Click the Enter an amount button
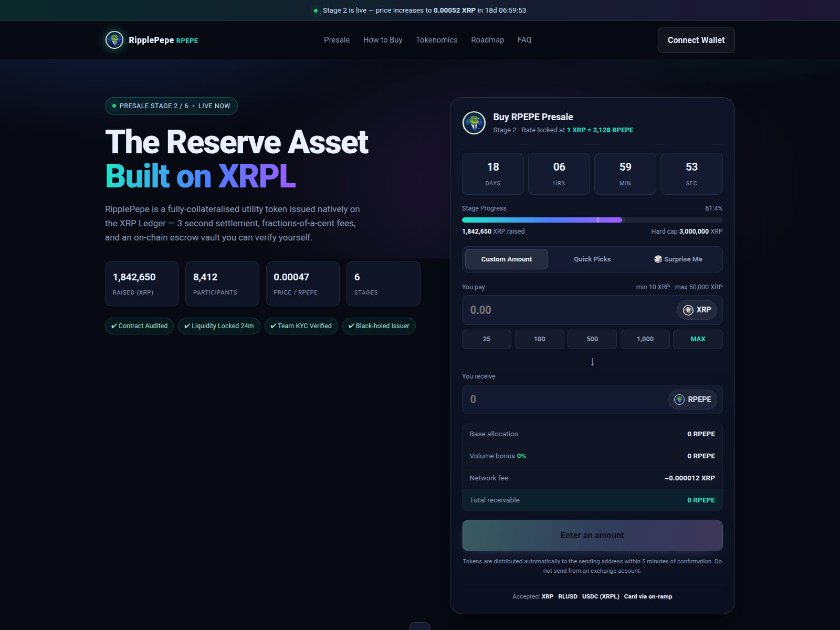The image size is (840, 630). 592,535
